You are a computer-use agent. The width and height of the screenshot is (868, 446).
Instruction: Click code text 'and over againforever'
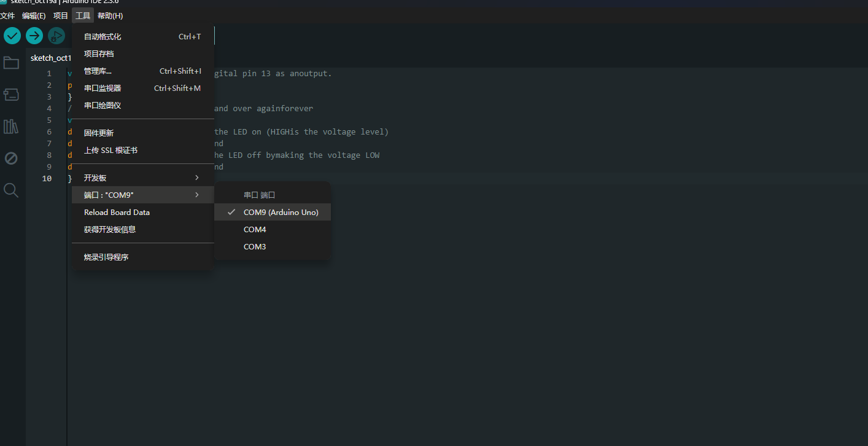pyautogui.click(x=263, y=109)
